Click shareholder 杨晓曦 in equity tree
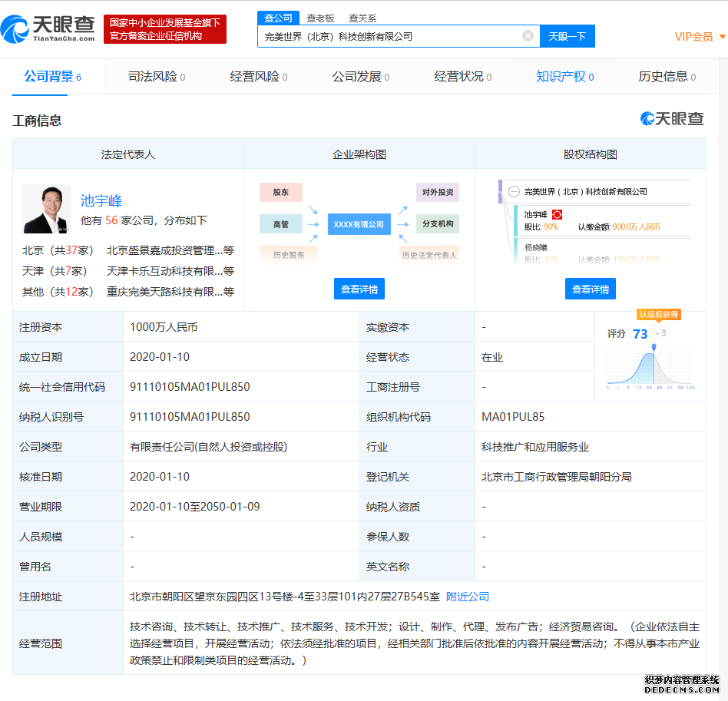728x701 pixels. (536, 247)
